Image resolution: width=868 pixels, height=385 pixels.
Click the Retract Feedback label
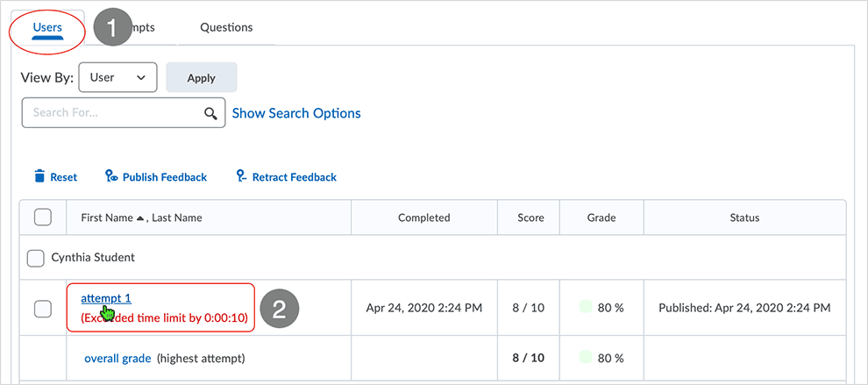pos(295,177)
